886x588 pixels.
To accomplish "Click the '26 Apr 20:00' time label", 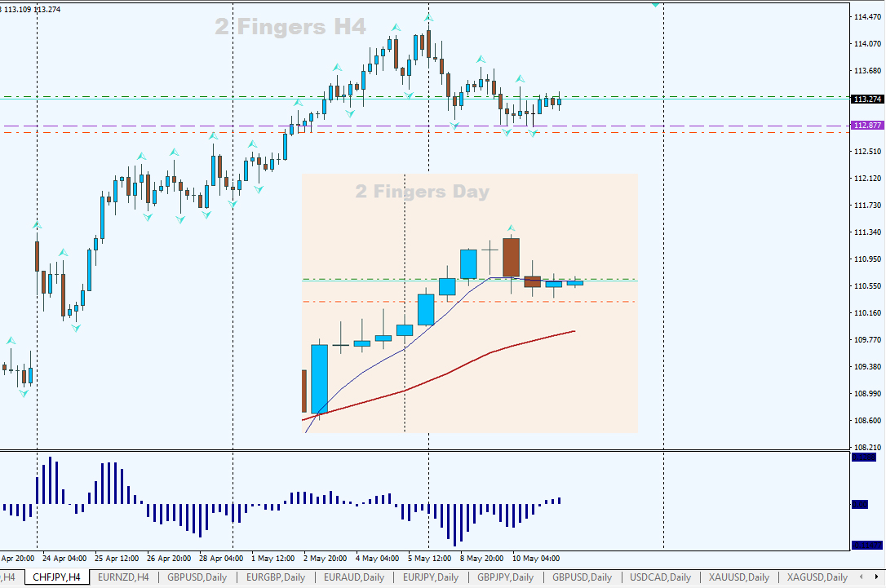I will (x=169, y=558).
